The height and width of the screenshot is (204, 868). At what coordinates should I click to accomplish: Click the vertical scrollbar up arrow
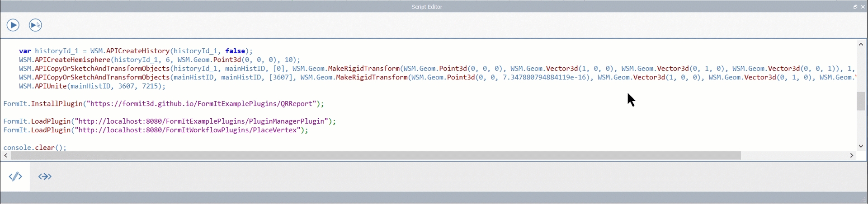coord(861,44)
